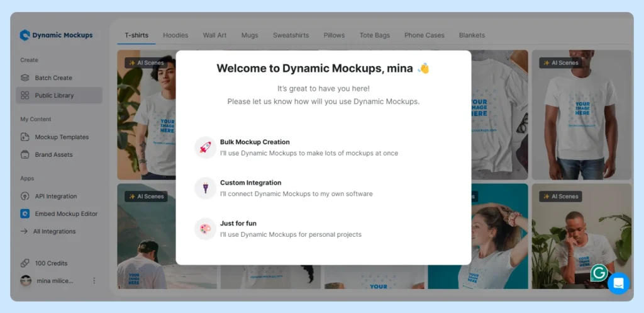Choose the Custom Integration option
The width and height of the screenshot is (644, 313).
323,188
